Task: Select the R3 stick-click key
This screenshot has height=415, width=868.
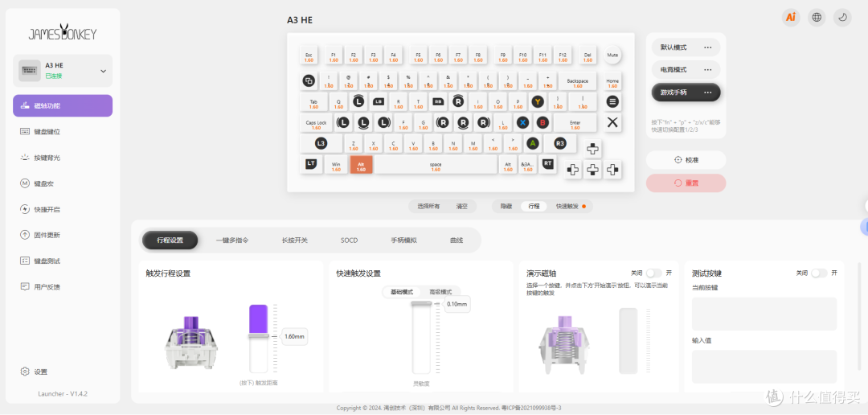Action: click(560, 143)
